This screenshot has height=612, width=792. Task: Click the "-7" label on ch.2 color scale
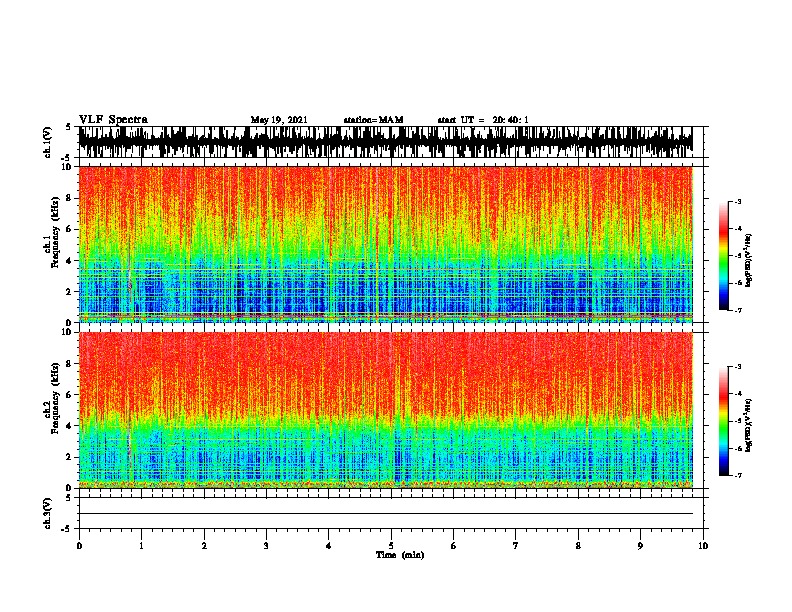(x=738, y=476)
